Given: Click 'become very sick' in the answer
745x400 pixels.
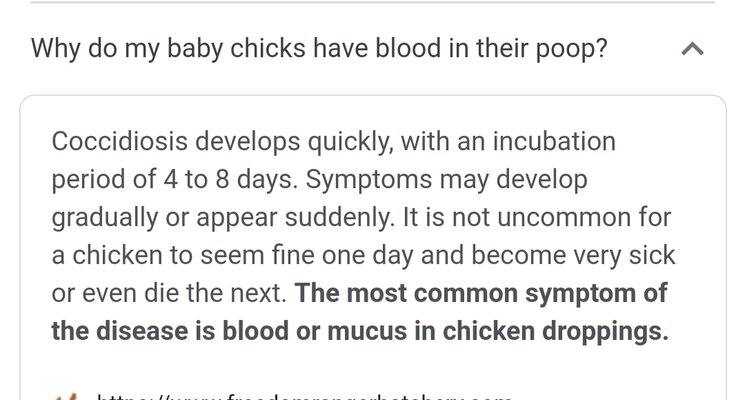Looking at the screenshot, I should (x=573, y=256).
